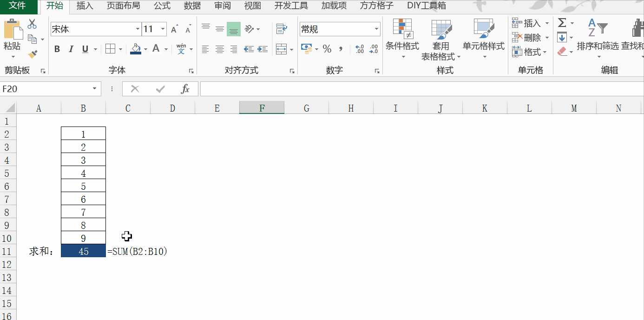Click the row 11 header
The image size is (644, 320).
(7, 251)
